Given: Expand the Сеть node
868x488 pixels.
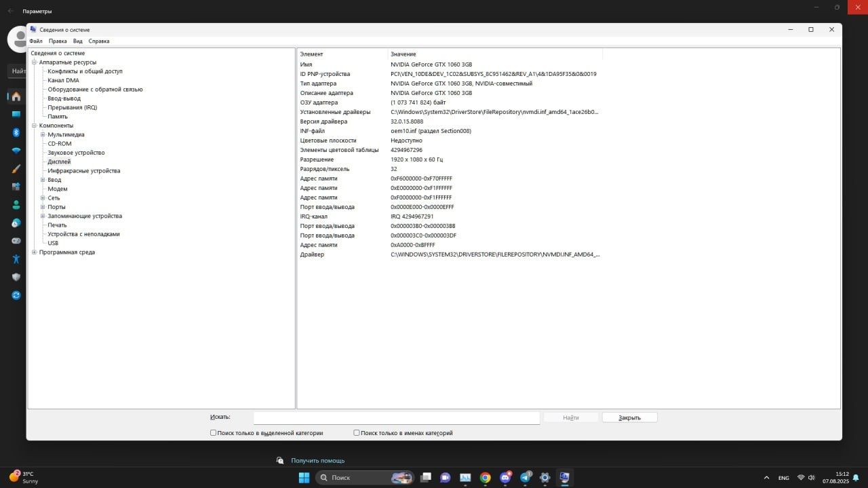Looking at the screenshot, I should coord(43,198).
